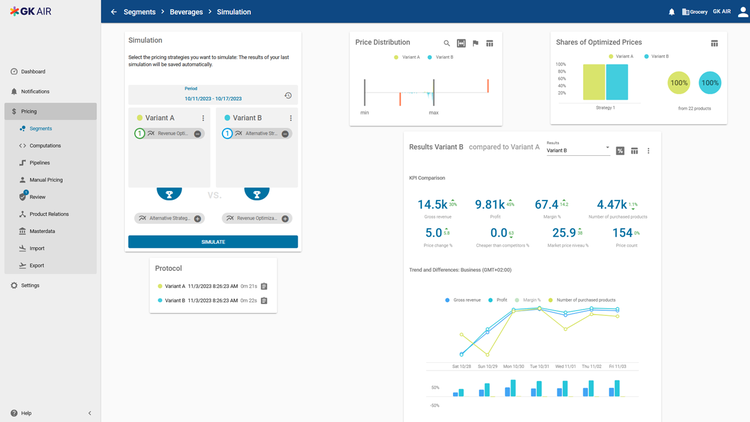Click the 67.4 Margin % KPI
This screenshot has height=422, width=750.
click(x=551, y=208)
